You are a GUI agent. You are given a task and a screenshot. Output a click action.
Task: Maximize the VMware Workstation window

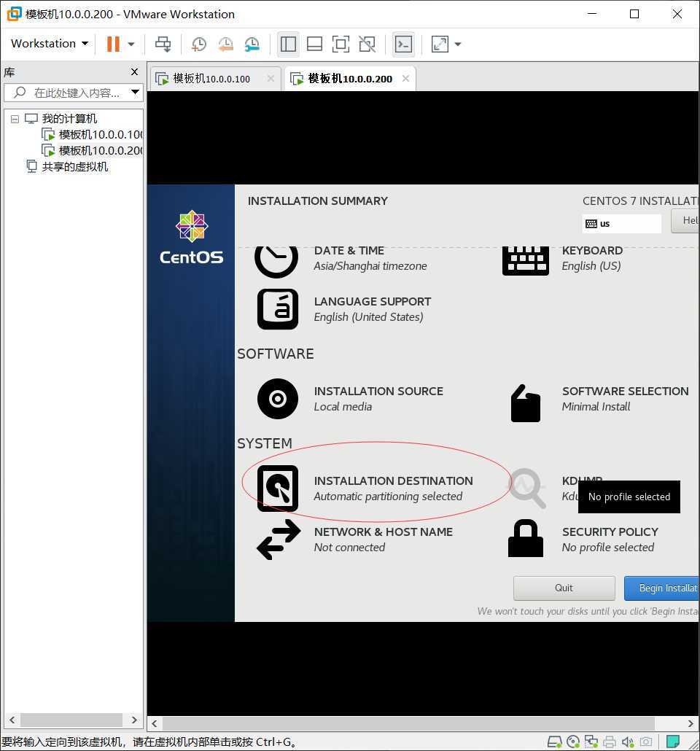634,14
